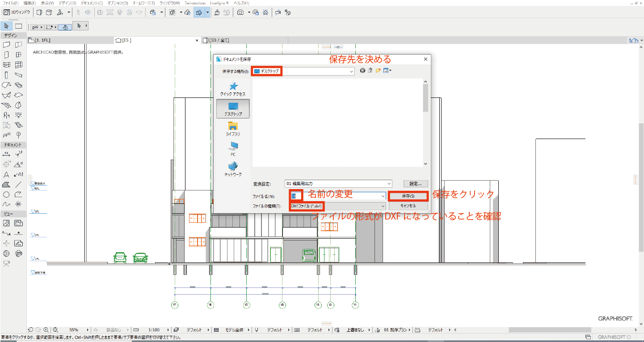Click the Text tool in Document toolbox

(7, 175)
